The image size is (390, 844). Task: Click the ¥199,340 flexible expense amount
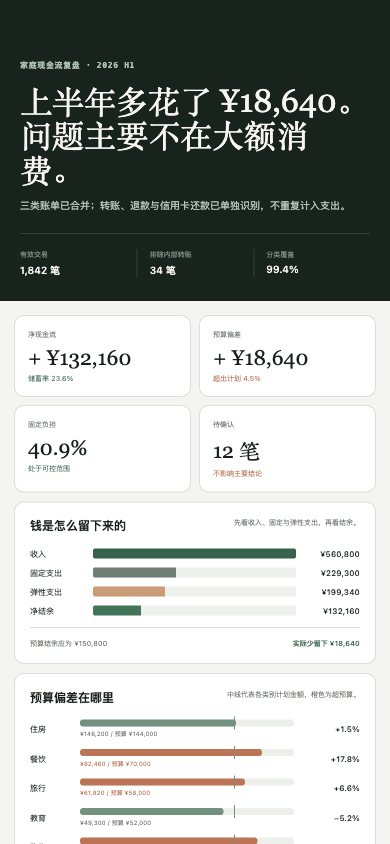click(341, 592)
